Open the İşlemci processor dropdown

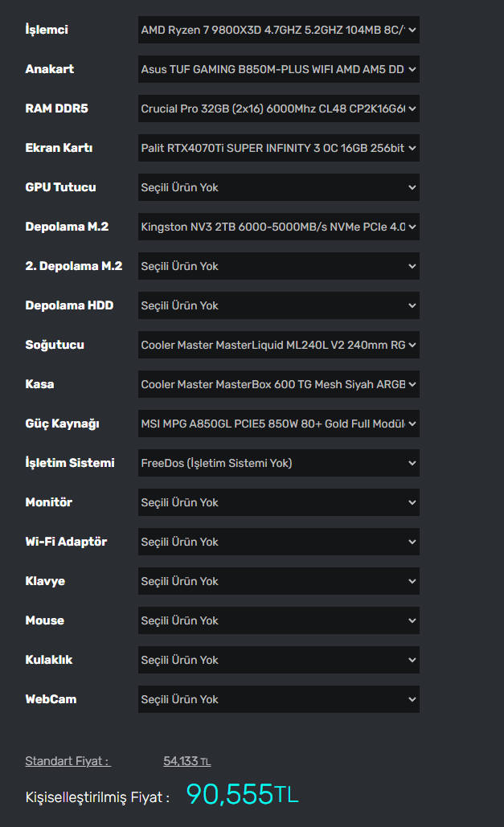278,30
